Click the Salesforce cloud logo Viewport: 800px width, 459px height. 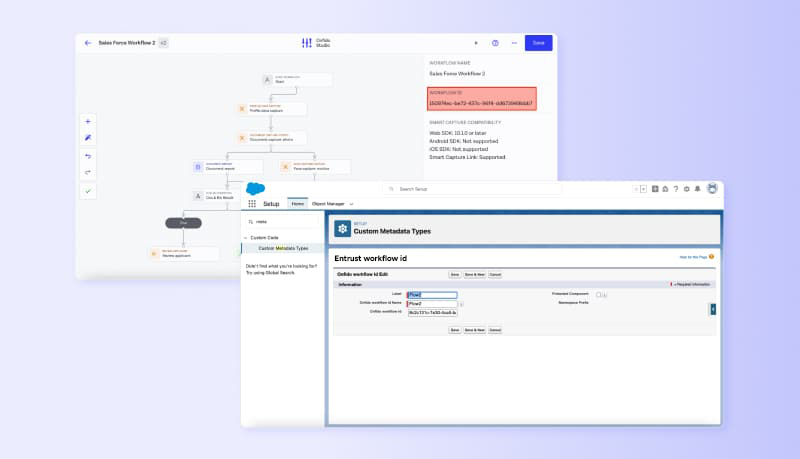click(x=256, y=189)
